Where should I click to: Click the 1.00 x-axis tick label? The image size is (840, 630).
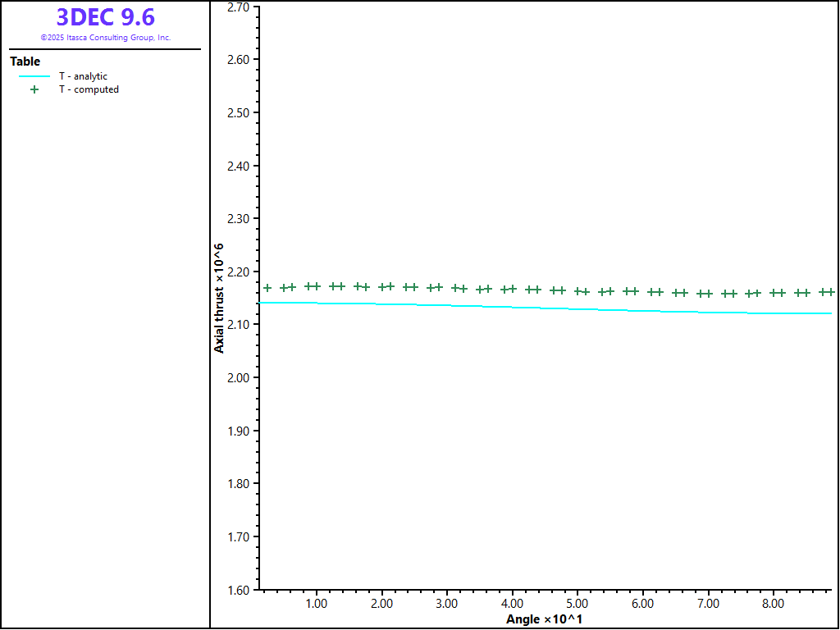pyautogui.click(x=316, y=603)
